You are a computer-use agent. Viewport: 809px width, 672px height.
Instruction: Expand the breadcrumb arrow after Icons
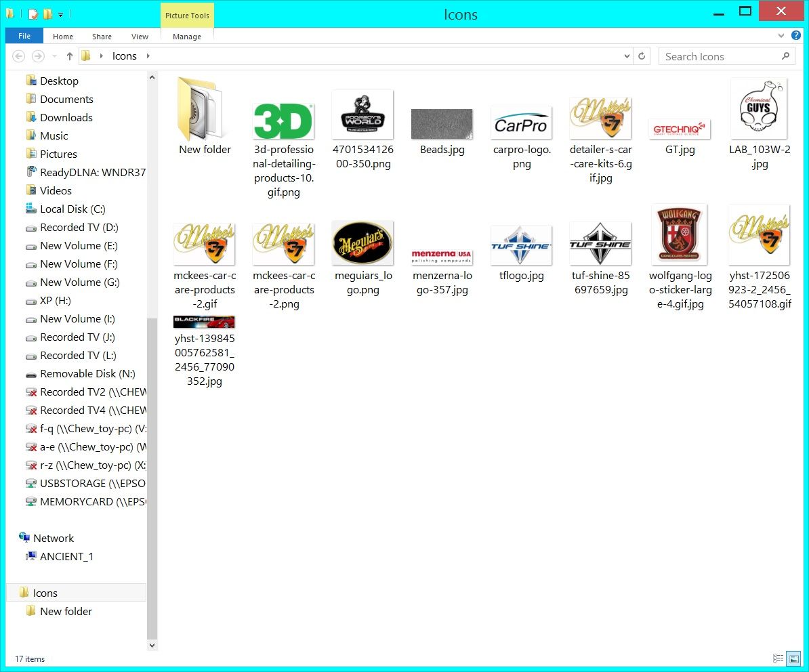pyautogui.click(x=148, y=56)
